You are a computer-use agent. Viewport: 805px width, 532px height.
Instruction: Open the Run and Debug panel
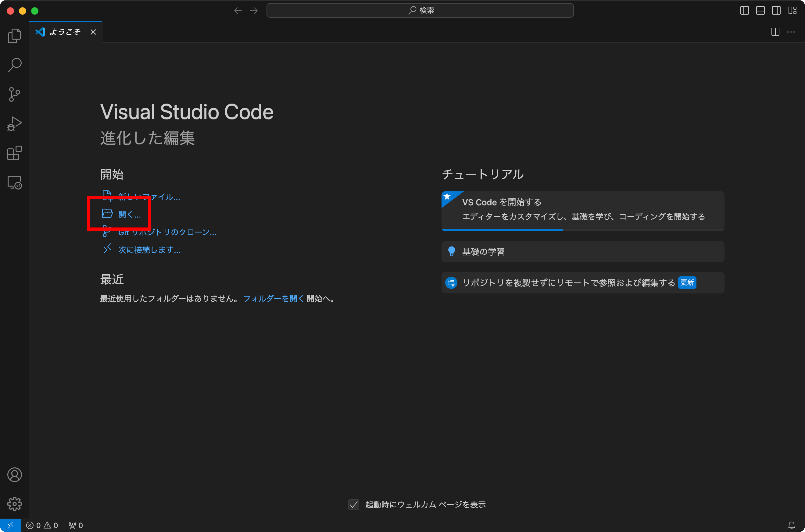(14, 123)
